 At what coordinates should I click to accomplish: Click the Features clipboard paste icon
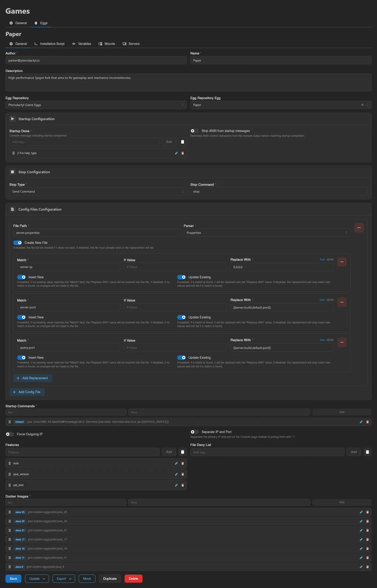click(x=182, y=452)
